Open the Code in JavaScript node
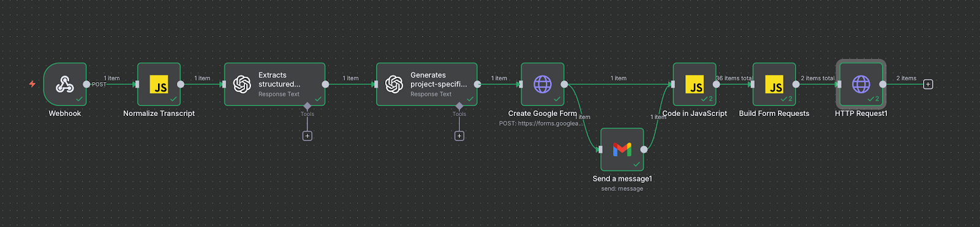Viewport: 980px width, 227px height. click(x=695, y=84)
